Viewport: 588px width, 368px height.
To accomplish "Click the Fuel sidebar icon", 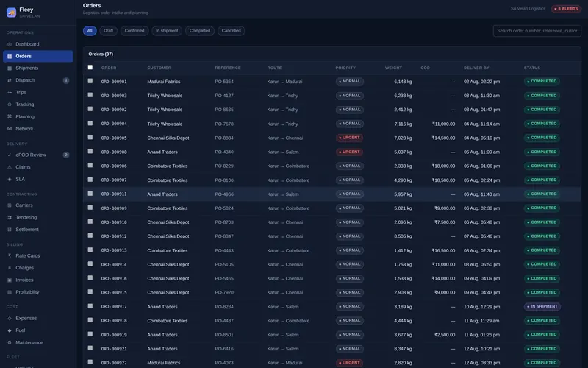I will 10,330.
